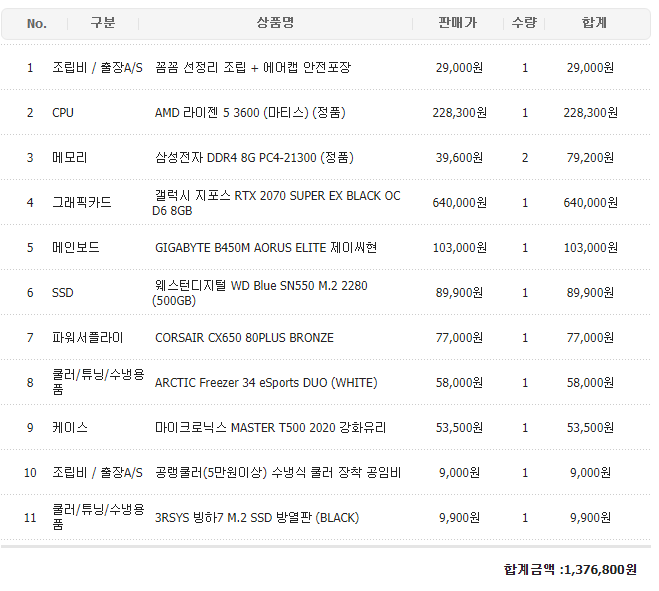Click the 77,000원 price in 합계 column
659x591 pixels.
pyautogui.click(x=590, y=338)
